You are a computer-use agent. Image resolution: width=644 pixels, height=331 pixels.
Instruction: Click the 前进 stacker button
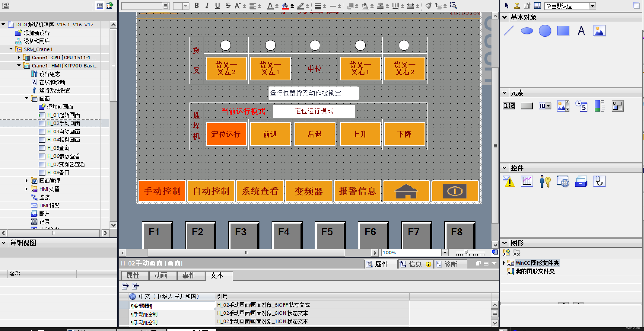click(270, 134)
